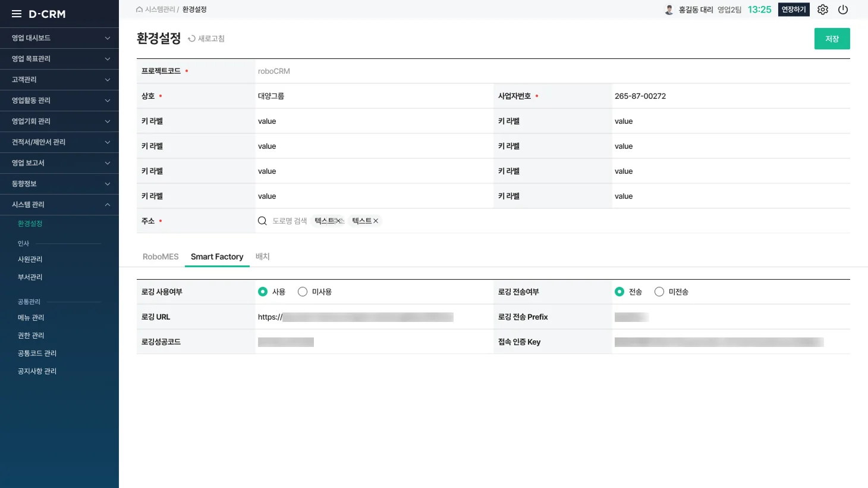Image resolution: width=868 pixels, height=488 pixels.
Task: Select 전송 for 로깅 전송여부
Action: (619, 292)
